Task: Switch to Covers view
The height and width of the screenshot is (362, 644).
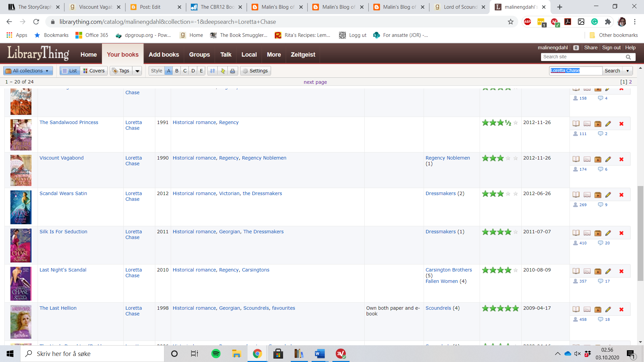Action: [94, 71]
